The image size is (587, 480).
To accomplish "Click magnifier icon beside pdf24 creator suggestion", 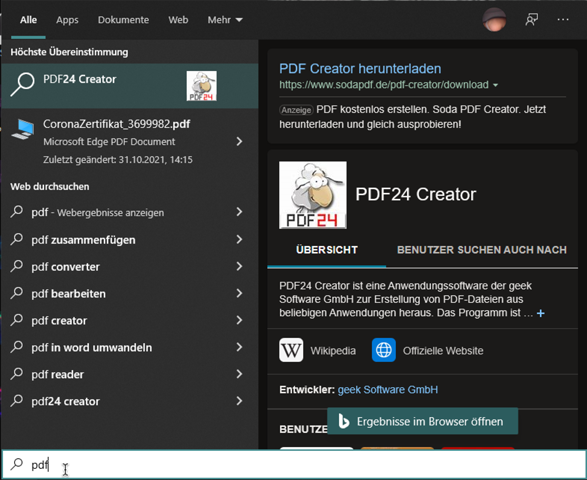I will (16, 401).
